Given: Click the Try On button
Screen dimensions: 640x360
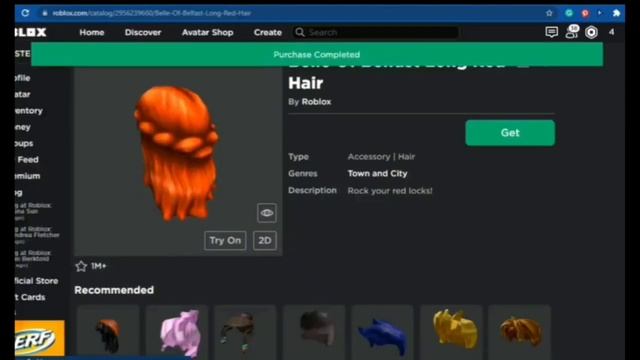Looking at the screenshot, I should coord(225,240).
